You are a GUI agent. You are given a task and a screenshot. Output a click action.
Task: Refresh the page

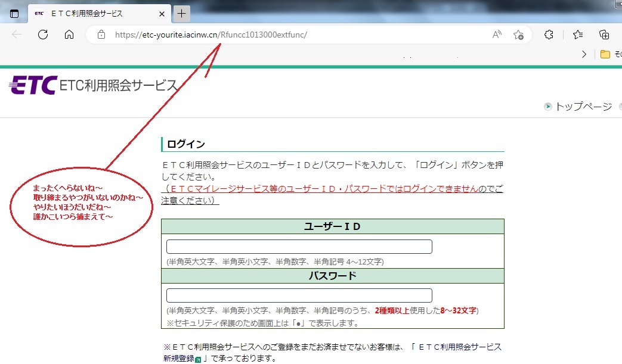point(43,35)
